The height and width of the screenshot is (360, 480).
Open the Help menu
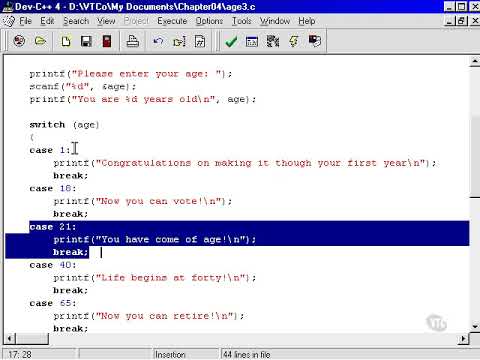tap(306, 21)
